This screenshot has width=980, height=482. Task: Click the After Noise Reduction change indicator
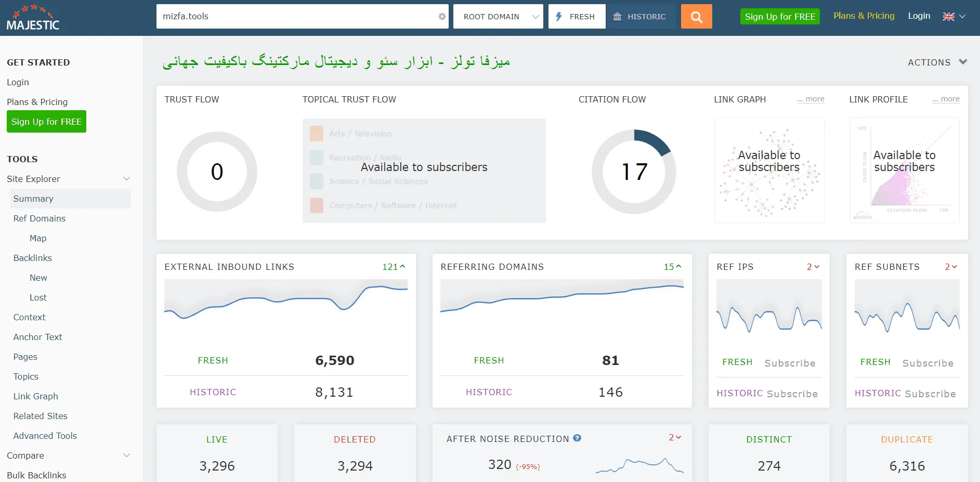tap(675, 437)
